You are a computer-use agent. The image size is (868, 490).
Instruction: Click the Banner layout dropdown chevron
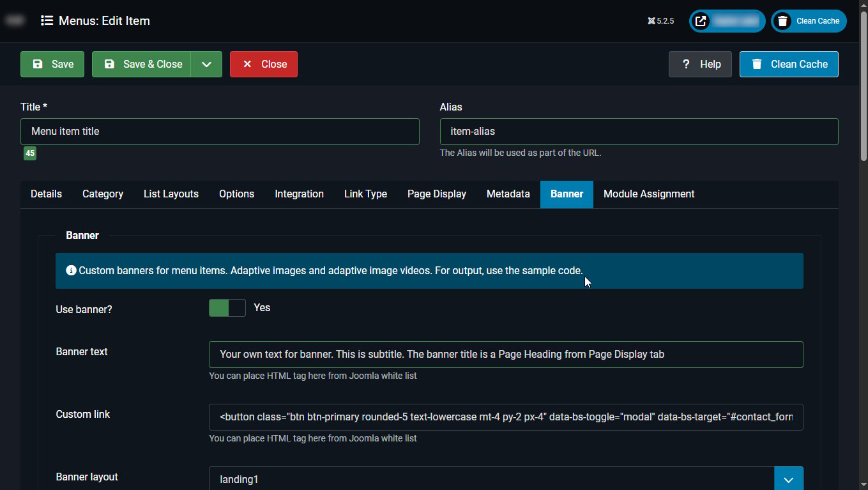[x=789, y=479]
